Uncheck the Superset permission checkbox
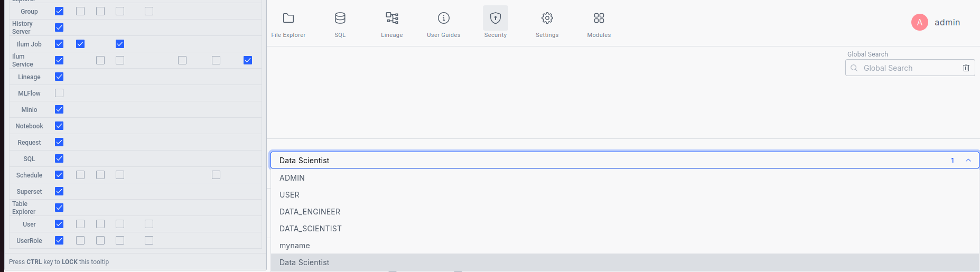Screen dimensions: 980x272 59,191
